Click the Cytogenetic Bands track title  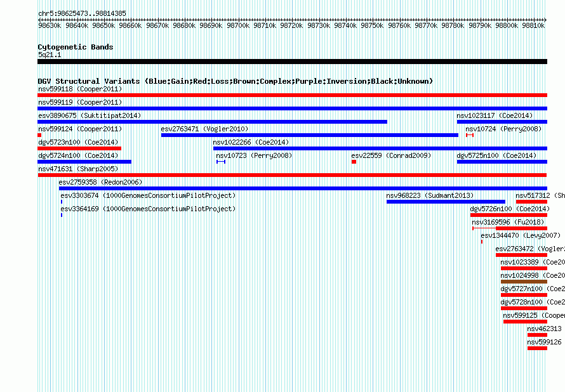tap(76, 47)
